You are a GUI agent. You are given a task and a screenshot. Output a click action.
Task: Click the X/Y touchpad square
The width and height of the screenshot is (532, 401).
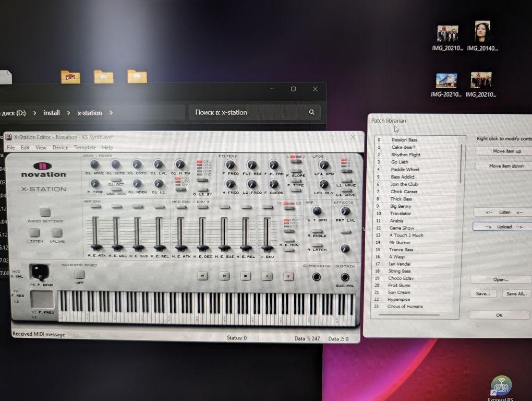[42, 299]
